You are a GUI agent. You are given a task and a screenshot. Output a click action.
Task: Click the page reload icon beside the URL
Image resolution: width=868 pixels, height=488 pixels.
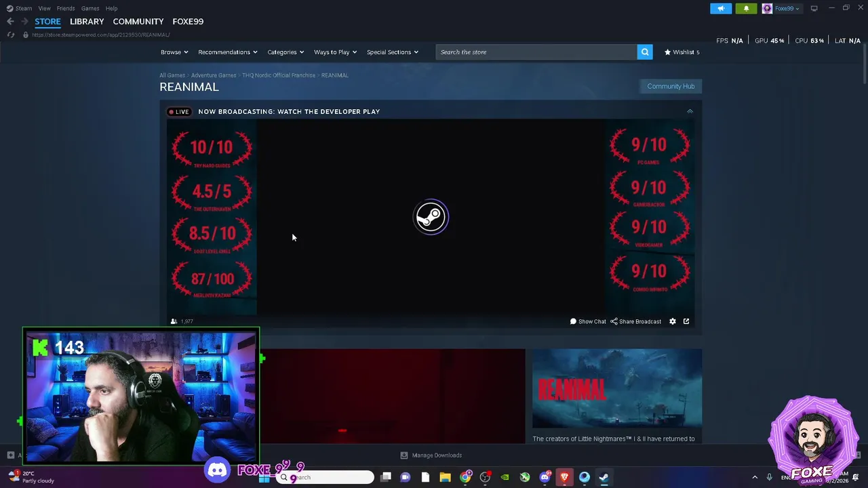click(11, 35)
